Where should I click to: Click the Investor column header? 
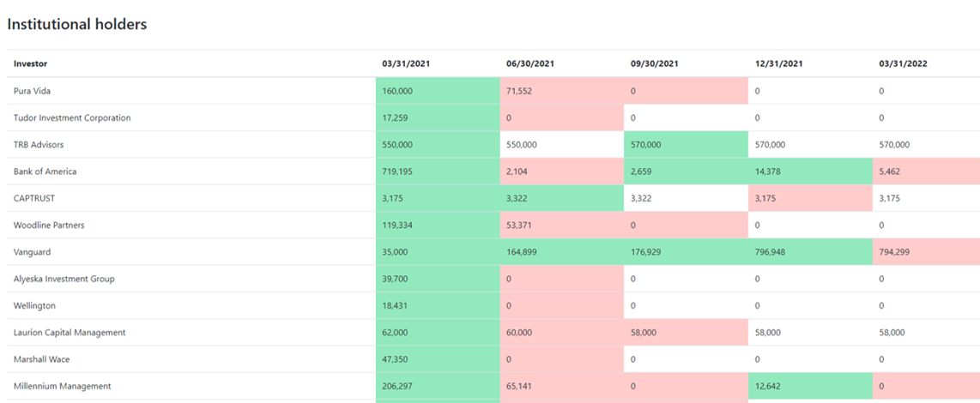pyautogui.click(x=30, y=63)
